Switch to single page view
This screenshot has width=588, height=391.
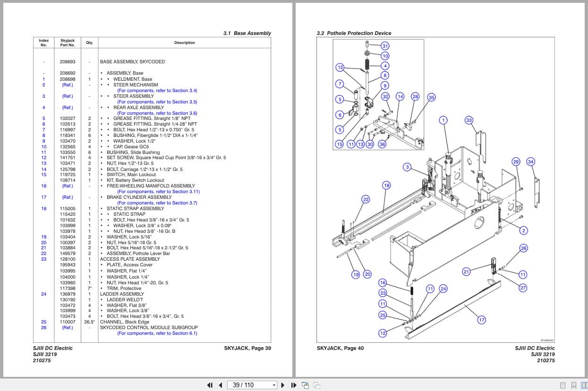pyautogui.click(x=563, y=385)
